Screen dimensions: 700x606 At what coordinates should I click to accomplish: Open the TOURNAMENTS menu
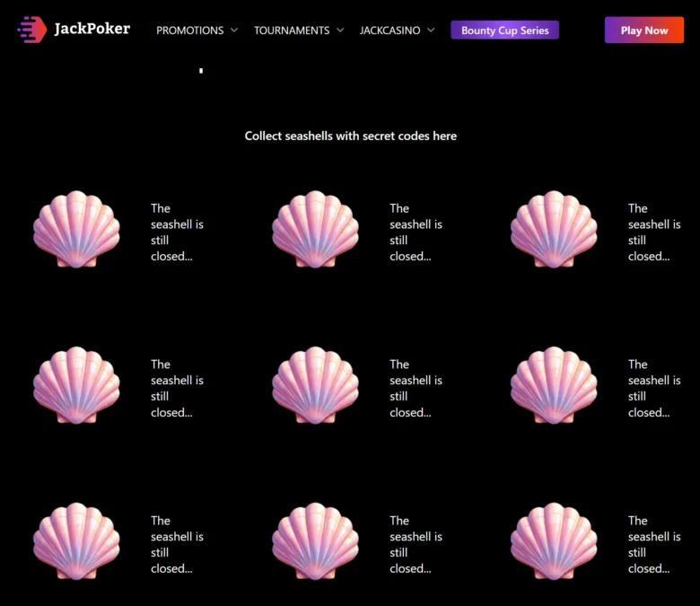[292, 31]
